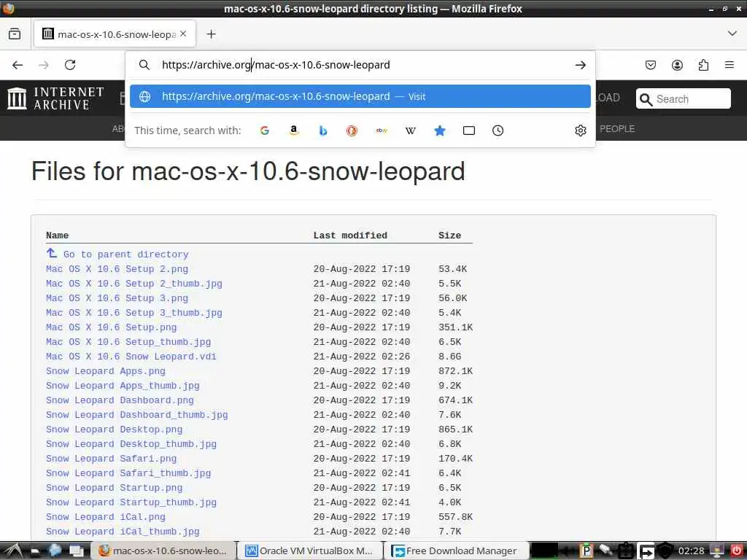Open Mac OS X 10.6 Setup_thumb.jpg
747x560 pixels.
coord(128,342)
